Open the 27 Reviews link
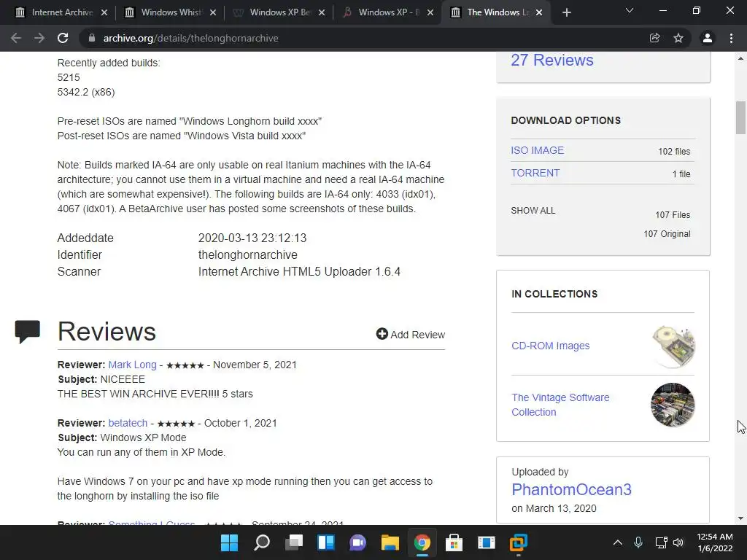 point(552,60)
